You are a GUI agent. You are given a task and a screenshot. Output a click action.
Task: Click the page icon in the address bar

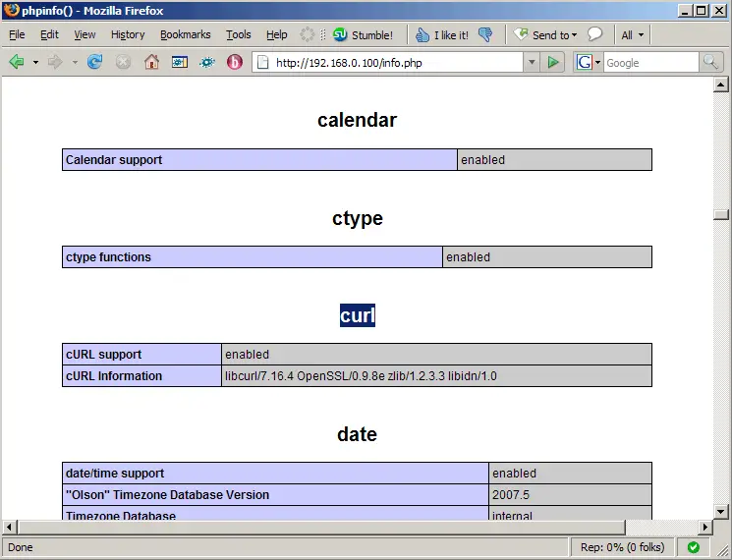262,62
